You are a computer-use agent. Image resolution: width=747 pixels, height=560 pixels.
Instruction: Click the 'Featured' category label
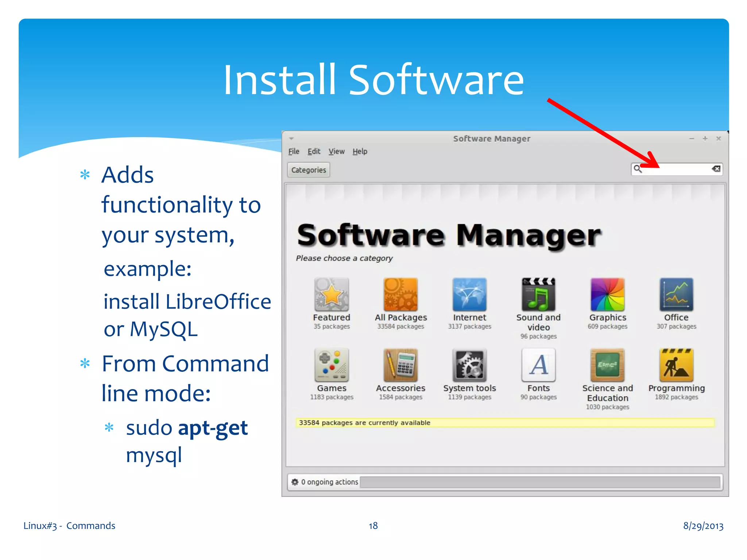[332, 318]
